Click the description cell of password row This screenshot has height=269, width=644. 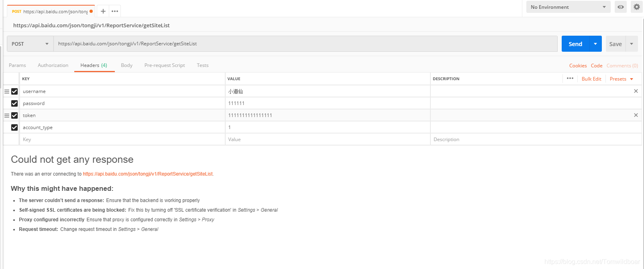point(536,103)
